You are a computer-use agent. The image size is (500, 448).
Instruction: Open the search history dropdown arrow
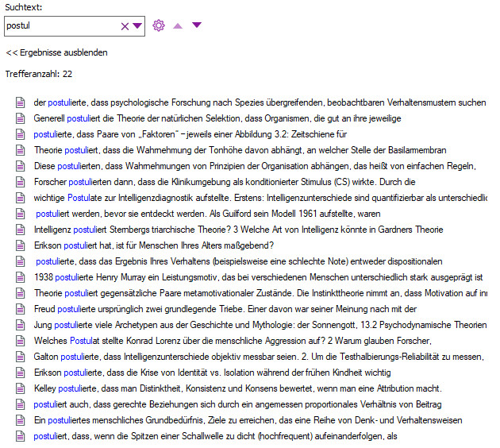point(137,25)
